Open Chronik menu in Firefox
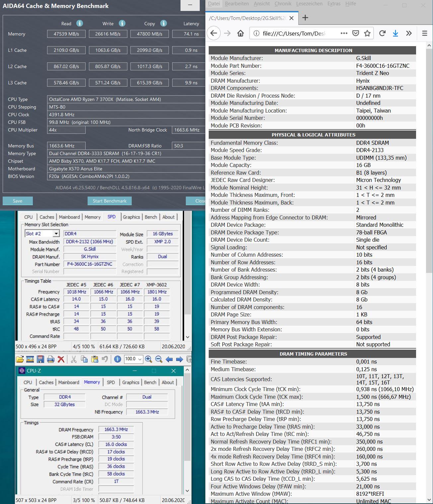433x504 pixels. [x=283, y=4]
